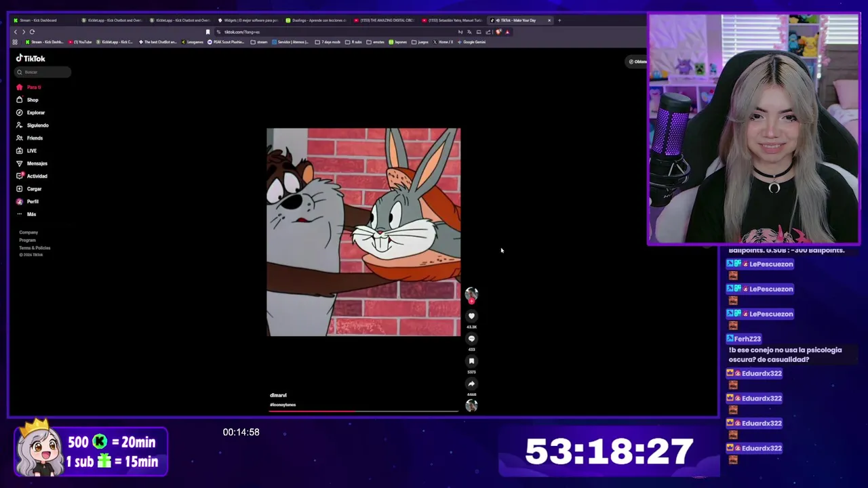This screenshot has width=868, height=488.
Task: Open the Google Gemini bookmark
Action: tap(471, 42)
